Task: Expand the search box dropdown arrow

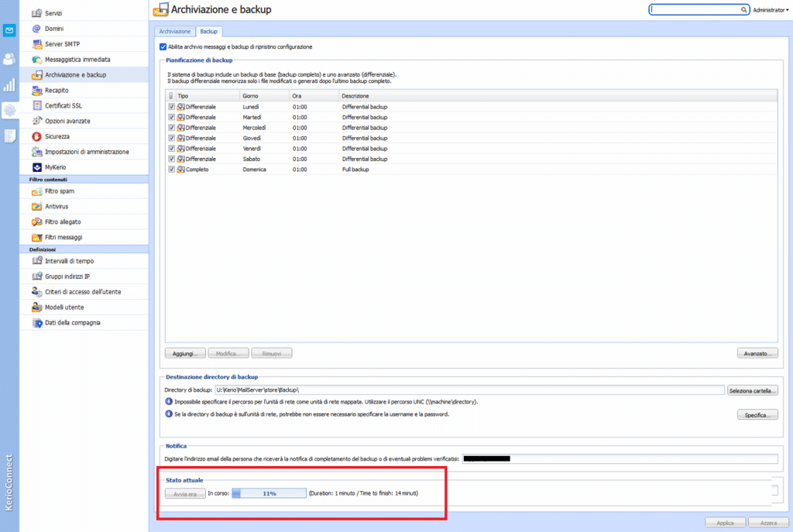Action: [746, 10]
